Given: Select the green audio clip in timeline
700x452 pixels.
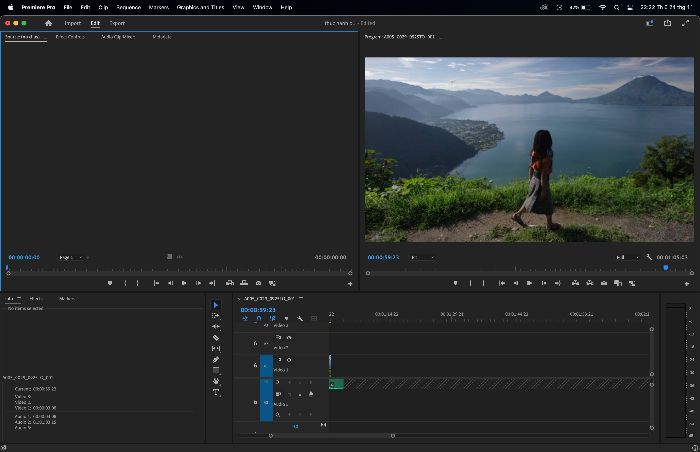Looking at the screenshot, I should (x=336, y=384).
